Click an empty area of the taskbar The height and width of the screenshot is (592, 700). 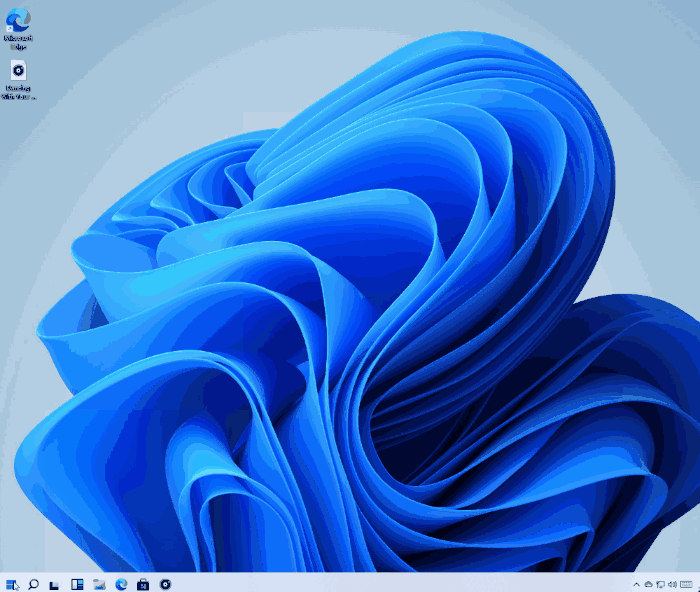pyautogui.click(x=400, y=584)
